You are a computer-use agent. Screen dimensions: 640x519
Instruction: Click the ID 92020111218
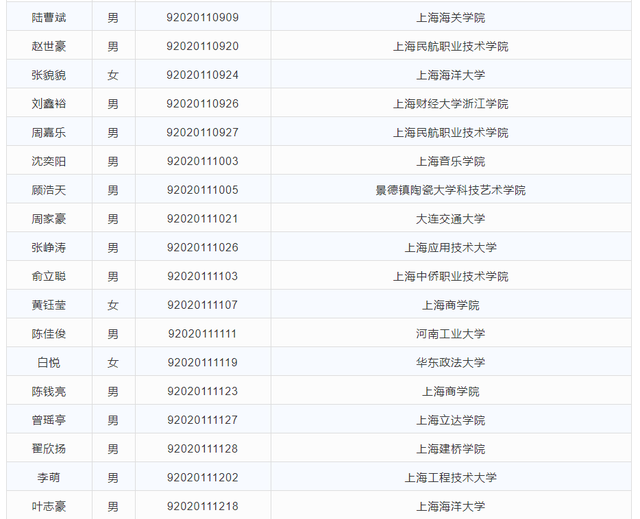pyautogui.click(x=202, y=506)
